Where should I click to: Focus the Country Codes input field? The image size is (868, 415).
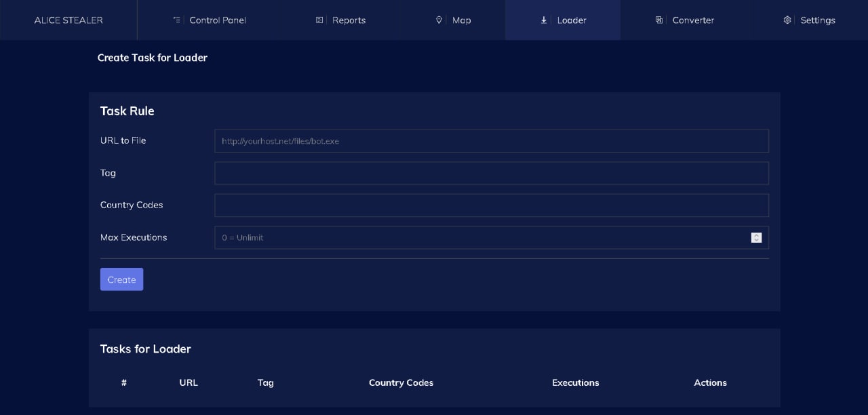click(x=492, y=205)
